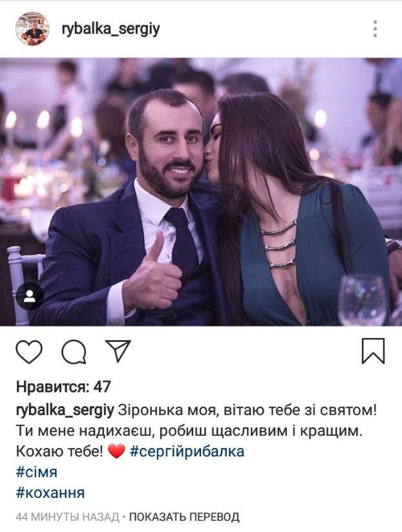Tap the heart like icon
402x532 pixels.
coord(29,352)
